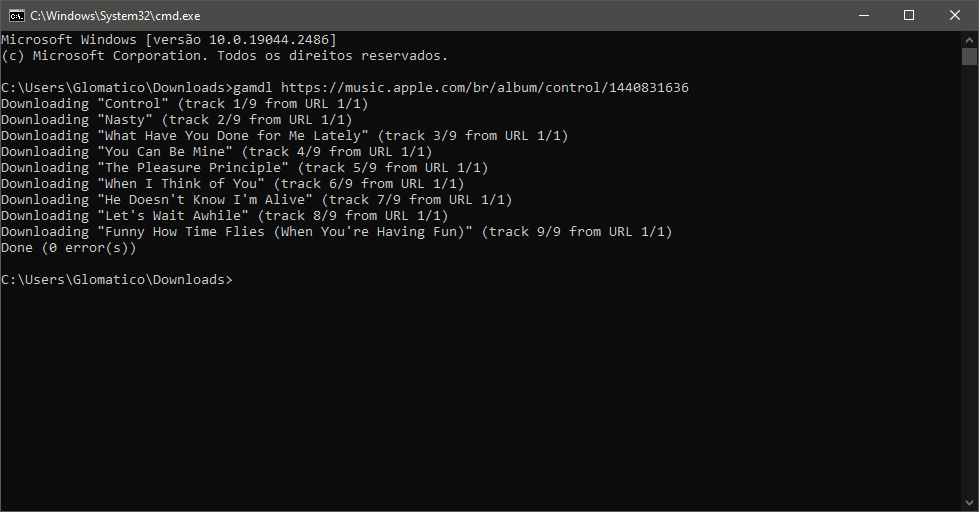Click the "Control" track download line

tap(184, 104)
